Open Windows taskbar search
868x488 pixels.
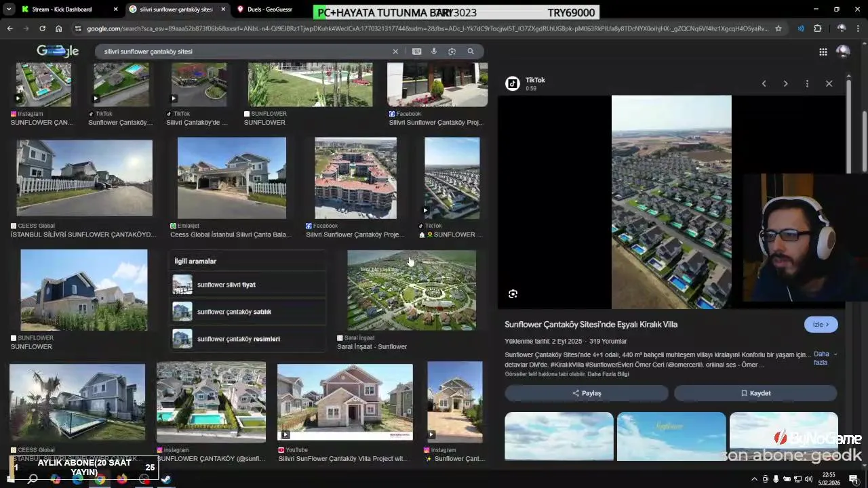(x=33, y=479)
